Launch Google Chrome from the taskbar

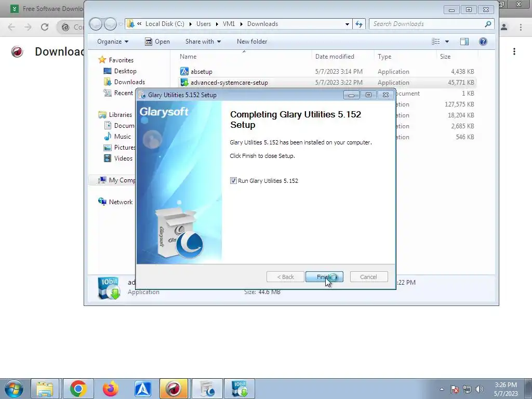tap(78, 389)
